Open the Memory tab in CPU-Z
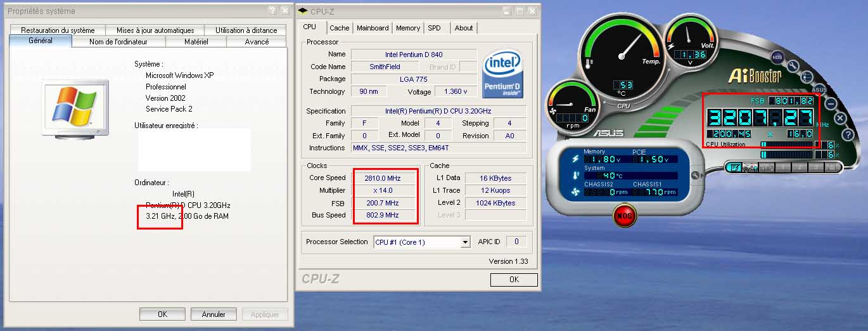Screen dimensions: 868x331 (407, 28)
